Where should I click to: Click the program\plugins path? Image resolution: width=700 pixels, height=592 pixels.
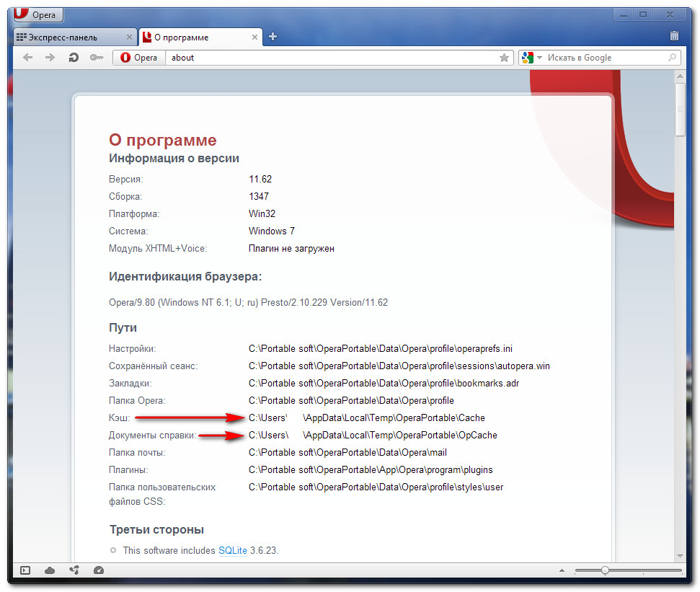coord(371,470)
